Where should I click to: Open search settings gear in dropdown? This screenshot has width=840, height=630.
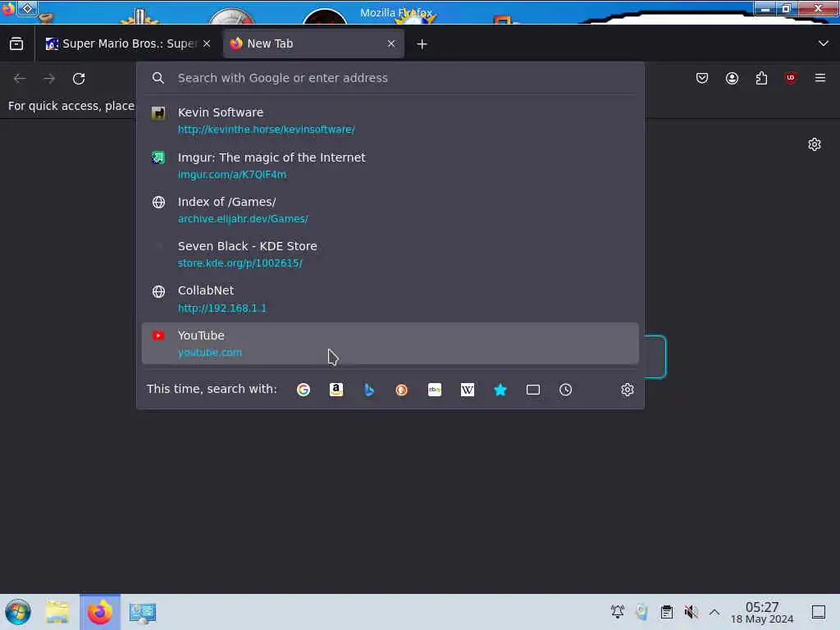click(628, 390)
